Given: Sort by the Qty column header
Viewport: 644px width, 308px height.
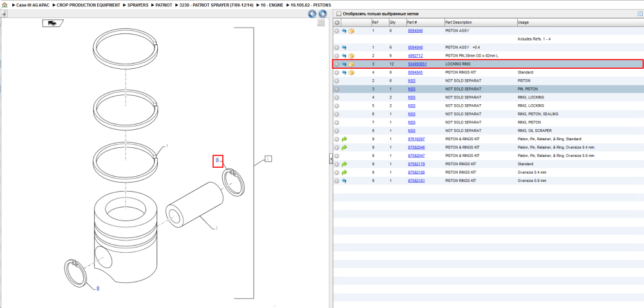Looking at the screenshot, I should [397, 22].
